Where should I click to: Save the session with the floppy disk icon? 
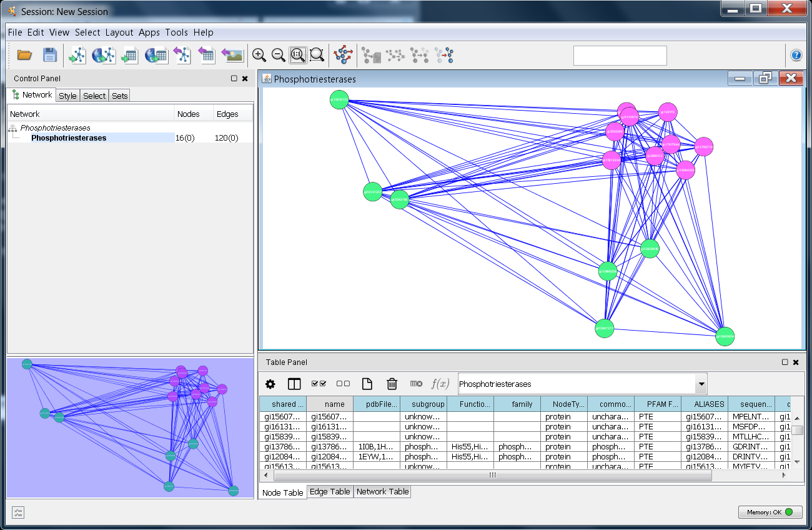(x=50, y=55)
